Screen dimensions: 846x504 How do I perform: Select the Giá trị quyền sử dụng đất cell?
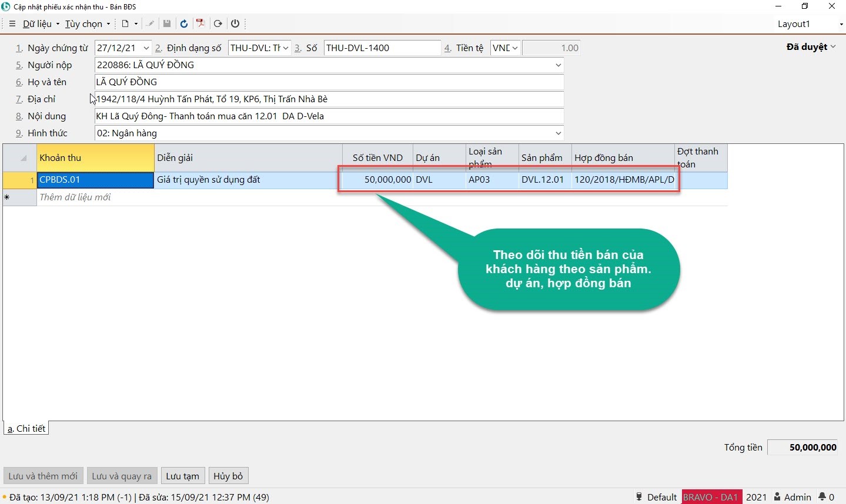coord(248,180)
